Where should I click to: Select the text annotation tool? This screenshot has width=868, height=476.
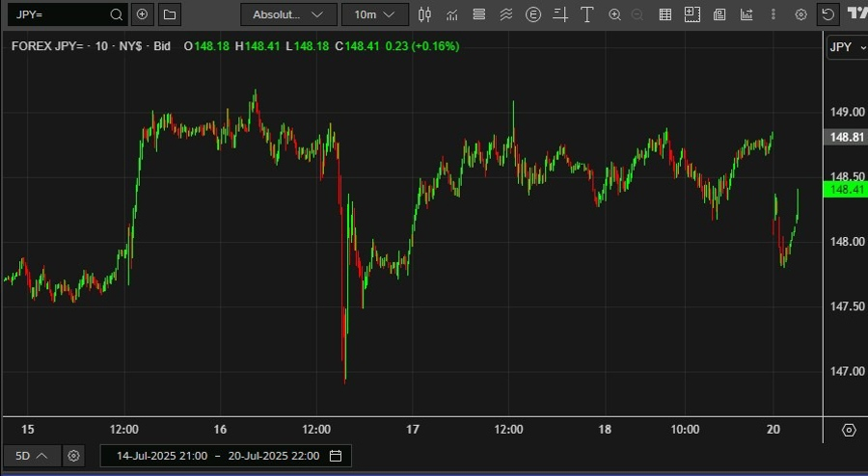[x=586, y=14]
